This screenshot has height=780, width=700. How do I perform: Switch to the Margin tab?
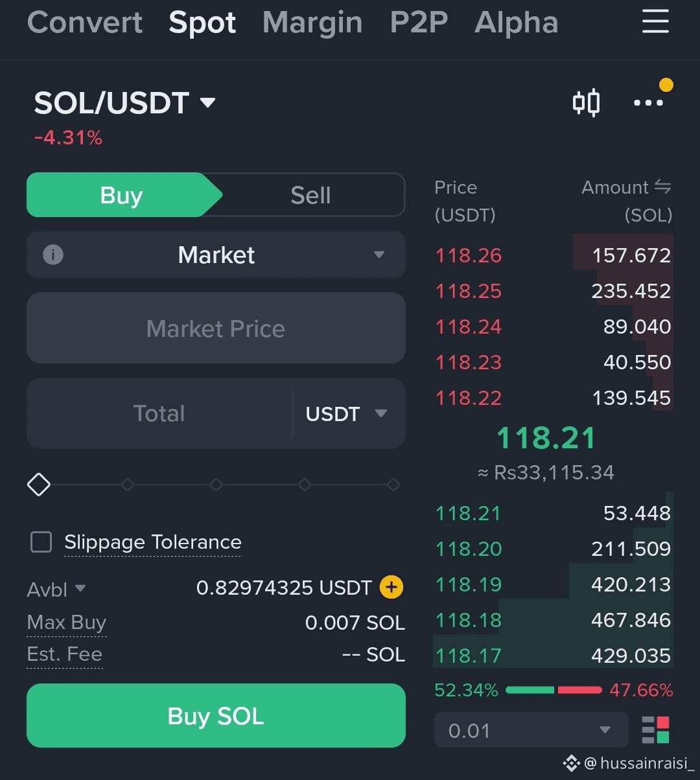point(312,23)
